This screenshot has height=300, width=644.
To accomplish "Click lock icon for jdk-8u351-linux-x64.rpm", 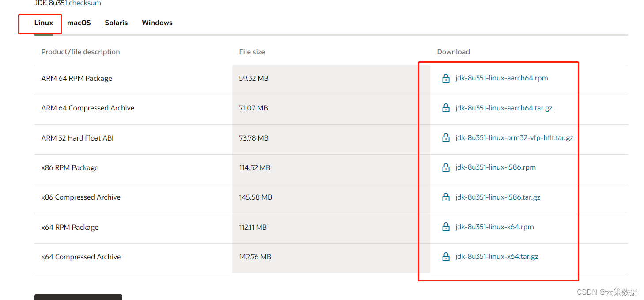I will point(446,227).
